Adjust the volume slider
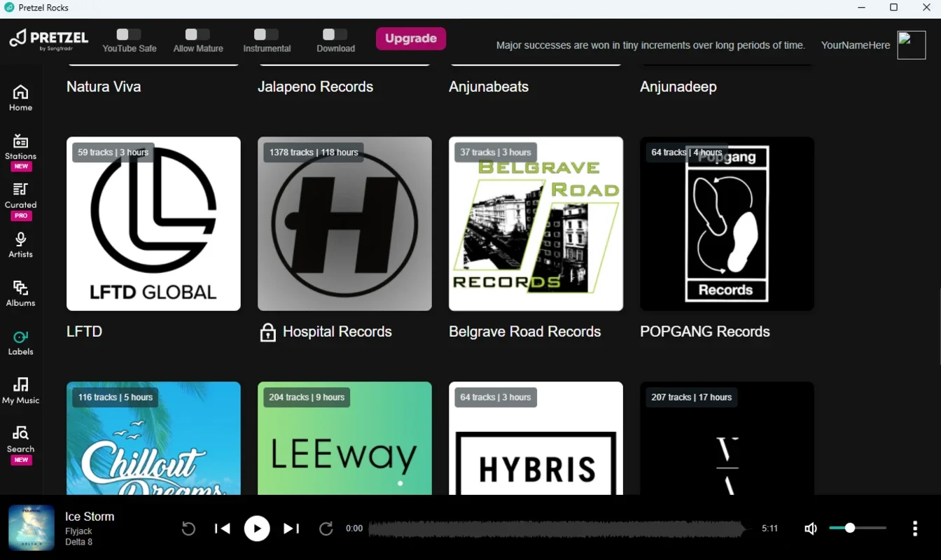Screen dimensions: 941x560 (858, 528)
